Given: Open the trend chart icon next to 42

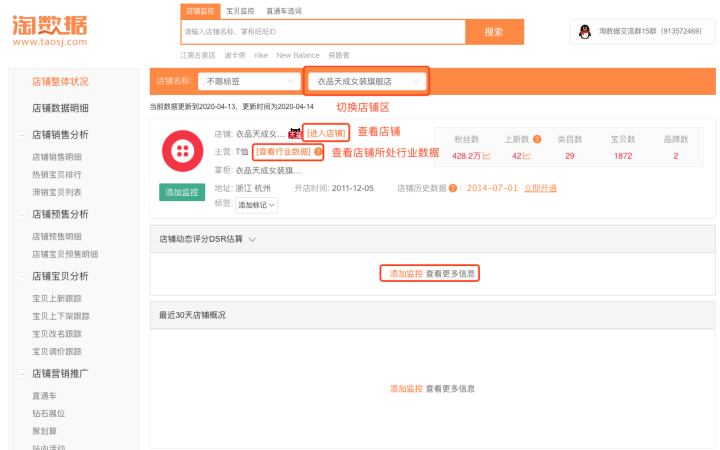Looking at the screenshot, I should coord(527,156).
